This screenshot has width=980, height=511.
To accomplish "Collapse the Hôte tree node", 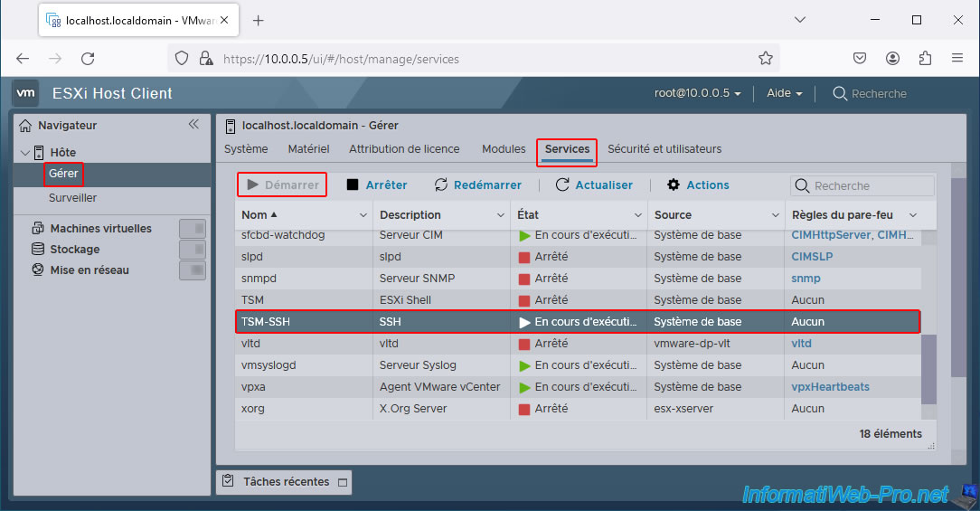I will (24, 153).
